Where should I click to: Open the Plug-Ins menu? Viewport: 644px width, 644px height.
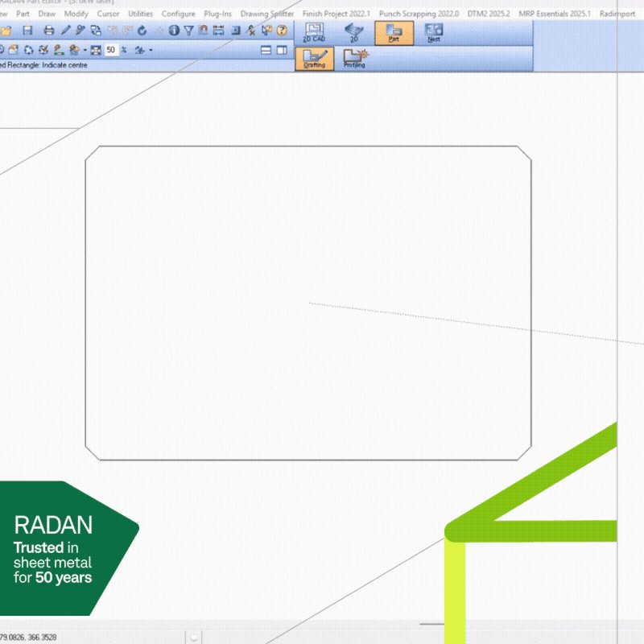tap(217, 14)
